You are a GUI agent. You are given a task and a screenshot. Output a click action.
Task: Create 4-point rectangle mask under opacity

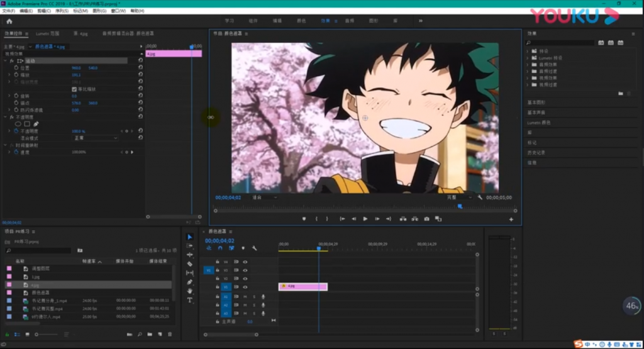click(x=26, y=124)
